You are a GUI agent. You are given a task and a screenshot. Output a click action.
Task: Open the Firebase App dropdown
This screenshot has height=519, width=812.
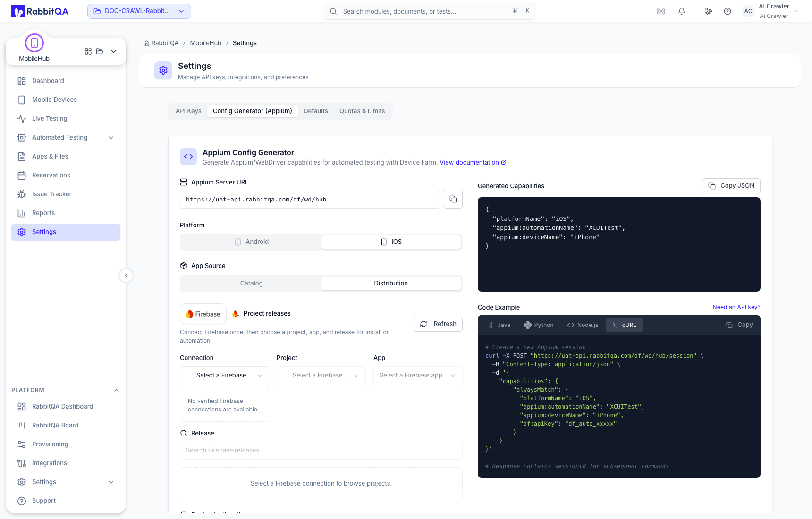click(418, 376)
